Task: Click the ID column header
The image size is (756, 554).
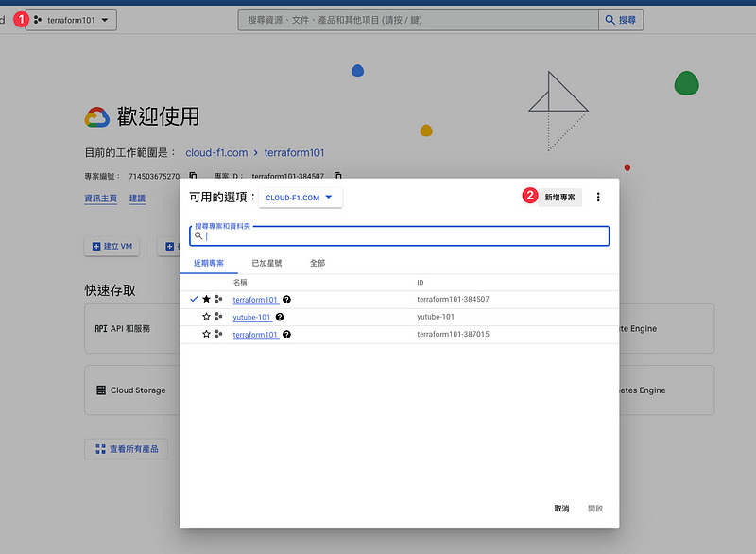Action: pos(420,282)
